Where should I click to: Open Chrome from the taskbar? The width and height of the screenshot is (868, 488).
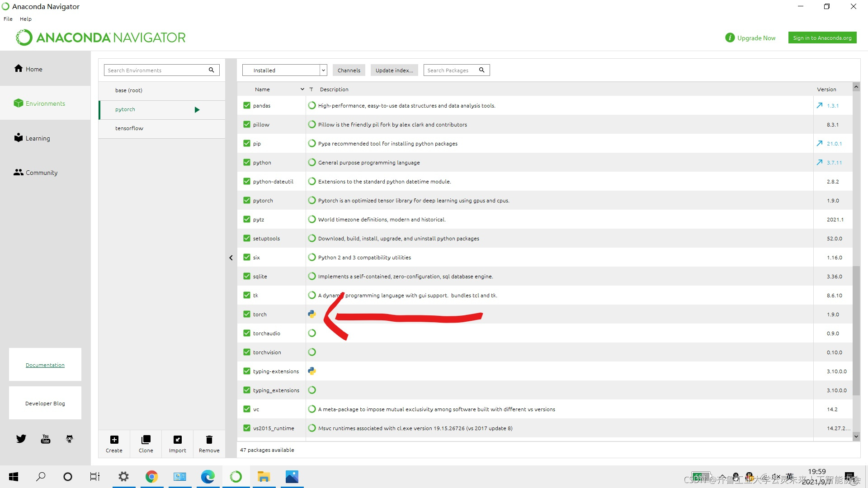[151, 477]
